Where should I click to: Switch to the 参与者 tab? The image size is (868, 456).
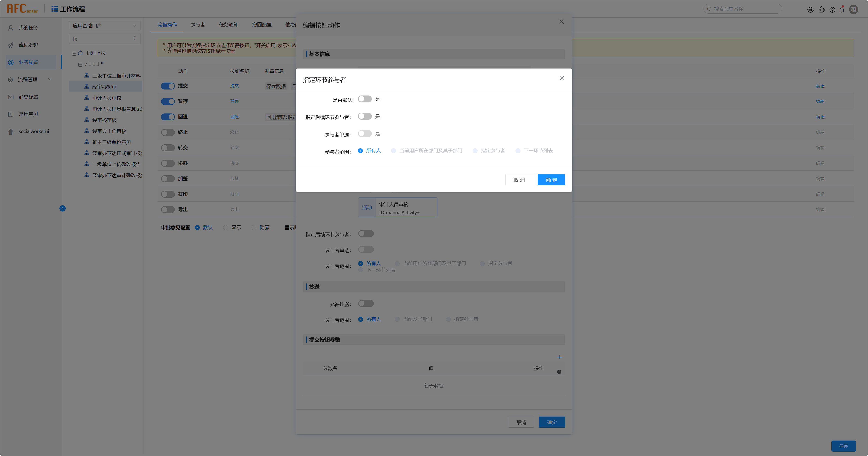tap(198, 25)
